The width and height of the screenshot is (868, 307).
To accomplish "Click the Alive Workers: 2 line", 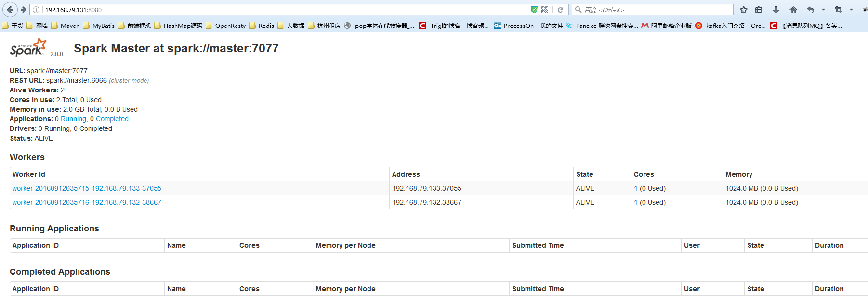I will coord(37,90).
